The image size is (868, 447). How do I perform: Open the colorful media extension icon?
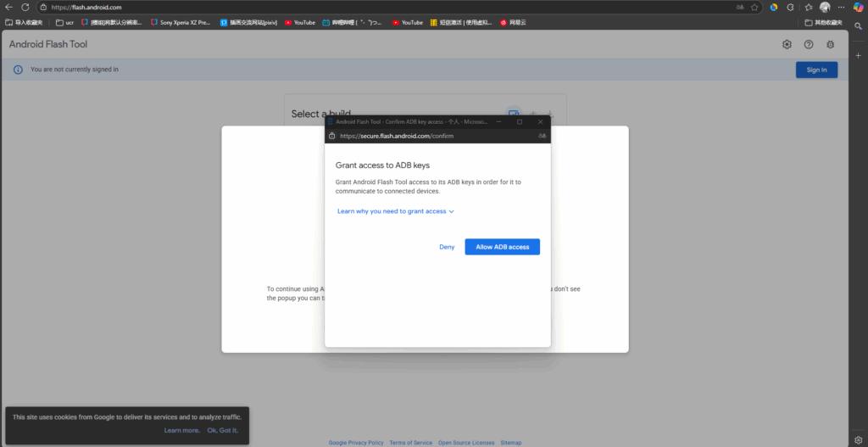click(774, 7)
